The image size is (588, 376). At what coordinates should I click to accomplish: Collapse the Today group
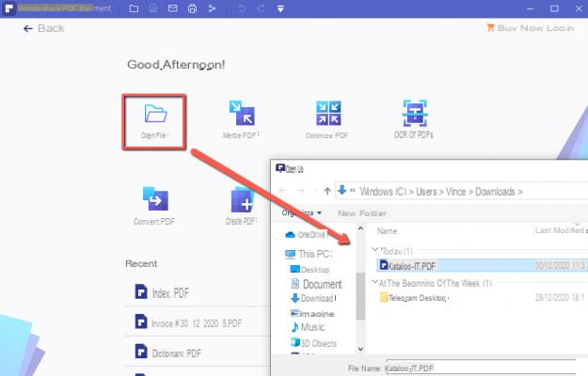(374, 249)
